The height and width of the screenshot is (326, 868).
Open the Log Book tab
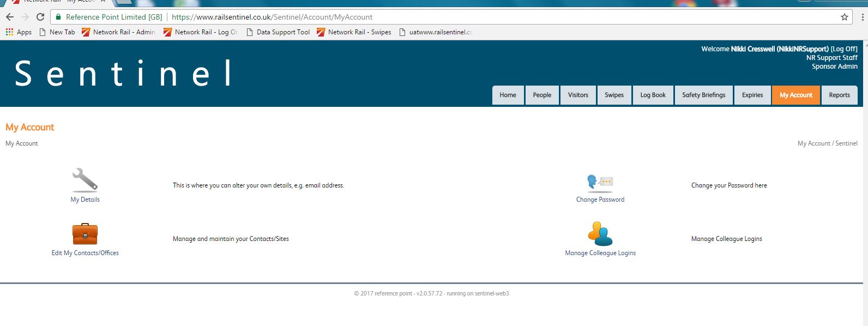(653, 95)
